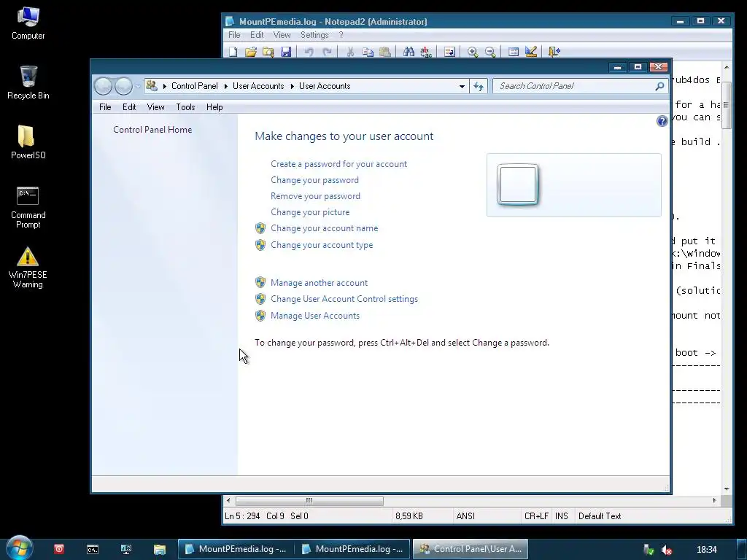Open the Win7PESE Warning desktop icon

28,268
